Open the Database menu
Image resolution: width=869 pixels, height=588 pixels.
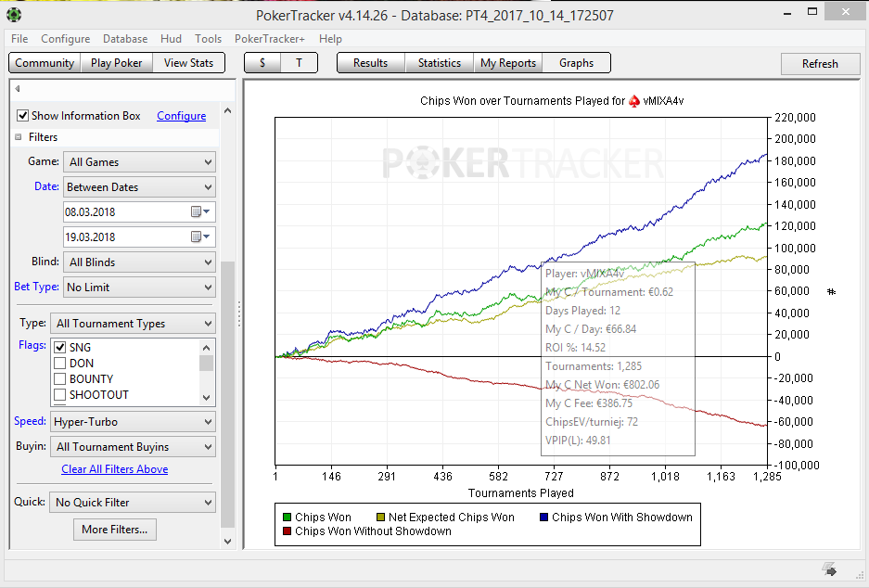(x=125, y=39)
